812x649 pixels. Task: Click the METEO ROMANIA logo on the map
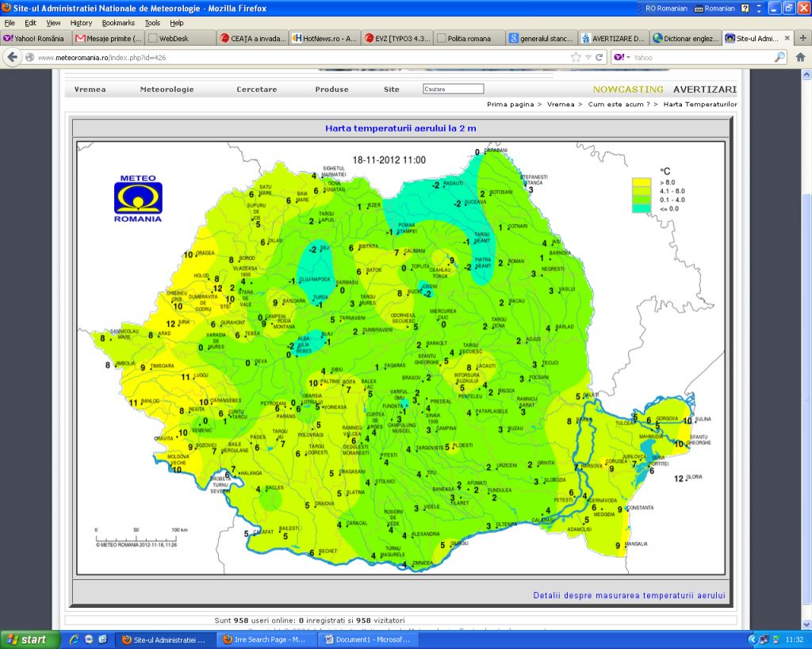coord(137,197)
